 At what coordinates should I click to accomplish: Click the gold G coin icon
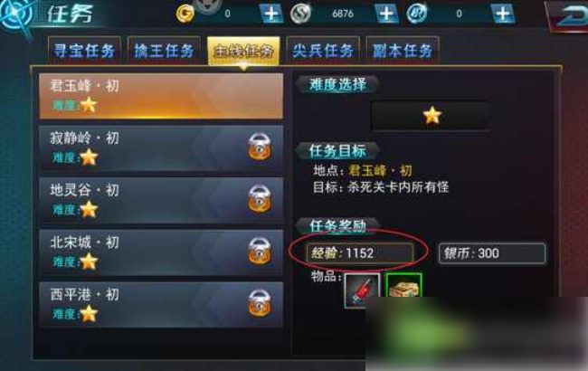[185, 14]
